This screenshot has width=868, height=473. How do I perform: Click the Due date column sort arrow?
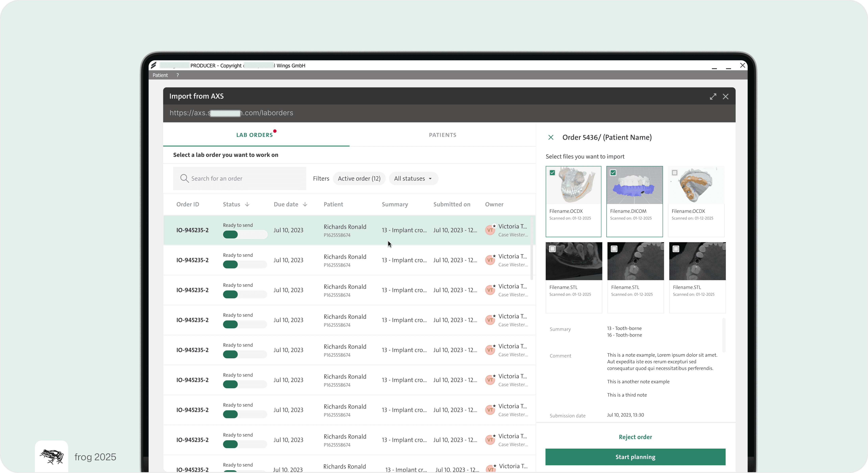click(x=305, y=204)
